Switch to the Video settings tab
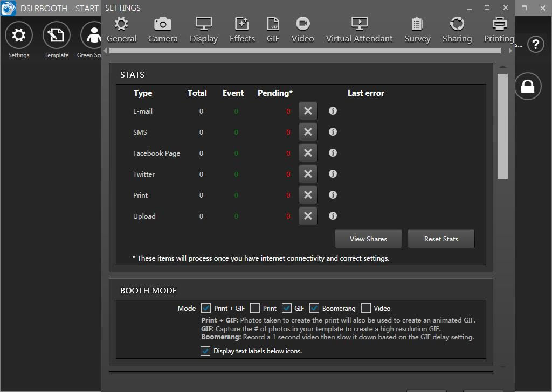The width and height of the screenshot is (552, 392). click(x=302, y=28)
